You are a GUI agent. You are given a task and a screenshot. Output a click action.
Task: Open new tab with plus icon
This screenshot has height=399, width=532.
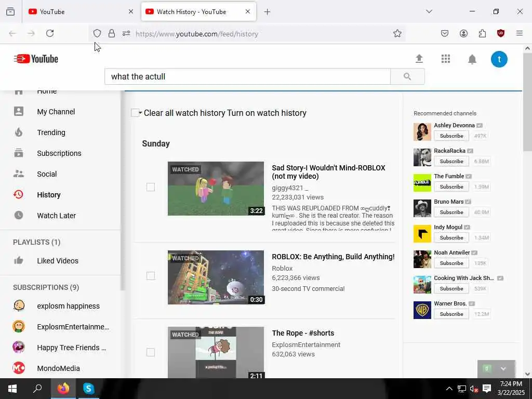tap(267, 12)
